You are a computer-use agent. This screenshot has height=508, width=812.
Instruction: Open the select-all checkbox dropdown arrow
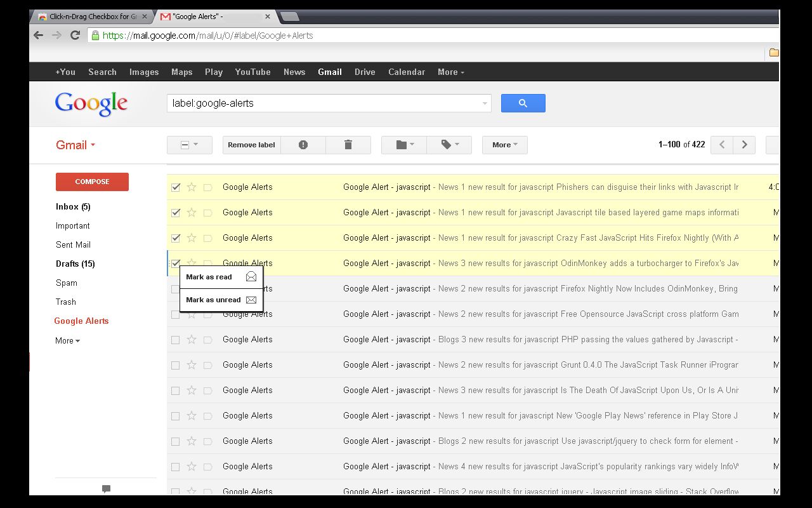pyautogui.click(x=196, y=145)
